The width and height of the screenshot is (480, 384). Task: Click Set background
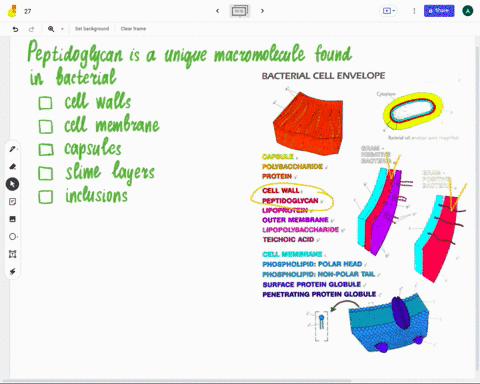click(92, 29)
